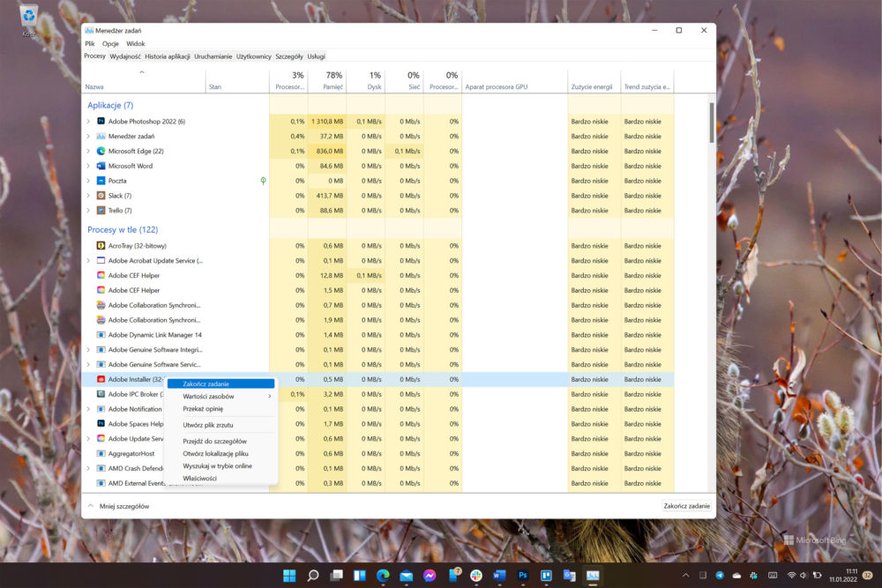Screen dimensions: 882x588
Task: Expand the Slack (7) process group
Action: point(88,196)
